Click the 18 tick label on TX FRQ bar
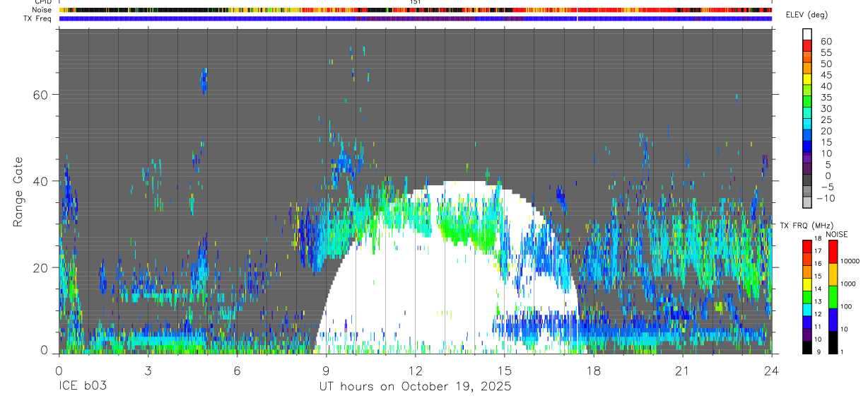Screen dimensions: 868x401 [x=819, y=239]
